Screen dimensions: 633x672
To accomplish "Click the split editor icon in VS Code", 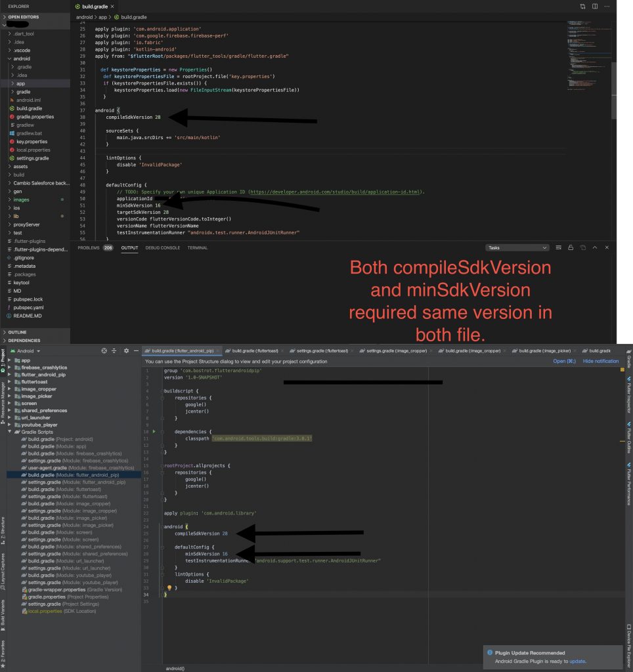I will (x=595, y=7).
